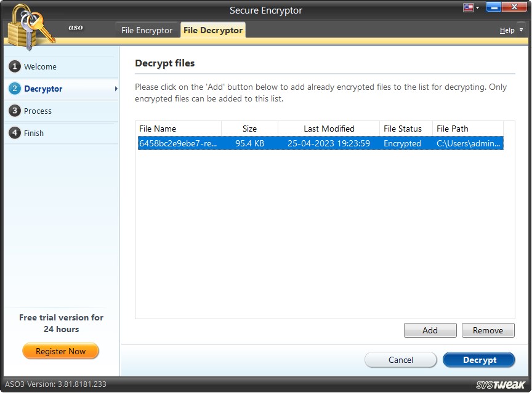Switch to the File Encryptor tab
Image resolution: width=532 pixels, height=393 pixels.
point(147,30)
